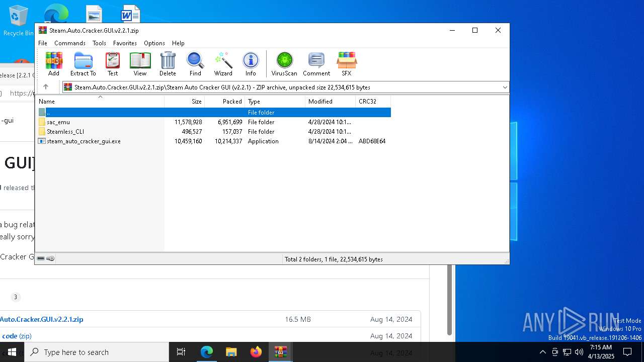Open the Favorites menu
This screenshot has width=644, height=362.
tap(125, 43)
